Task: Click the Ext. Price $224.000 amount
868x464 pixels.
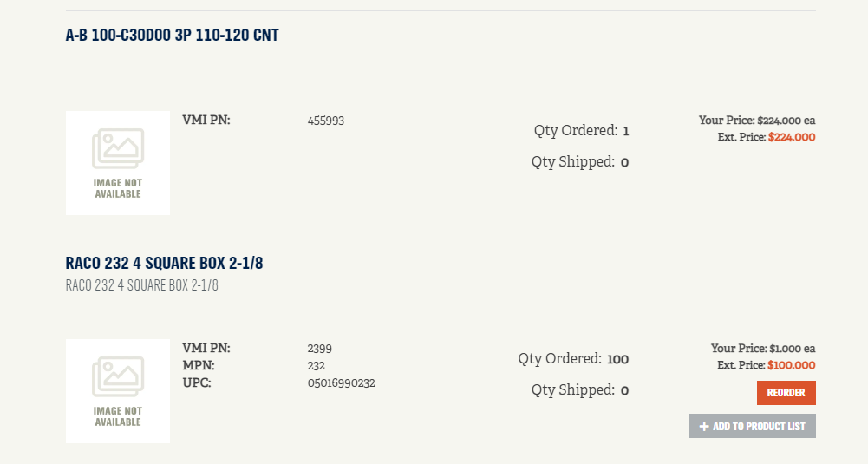Action: (791, 137)
